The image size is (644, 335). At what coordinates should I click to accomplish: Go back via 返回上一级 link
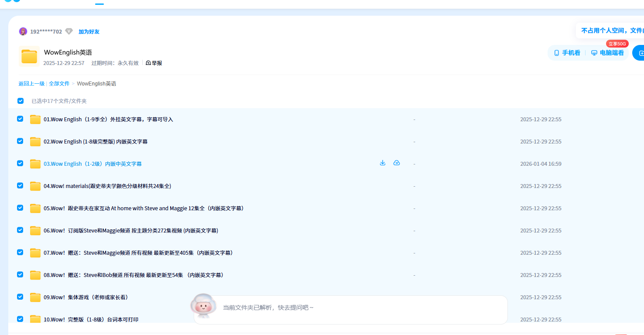pyautogui.click(x=31, y=84)
